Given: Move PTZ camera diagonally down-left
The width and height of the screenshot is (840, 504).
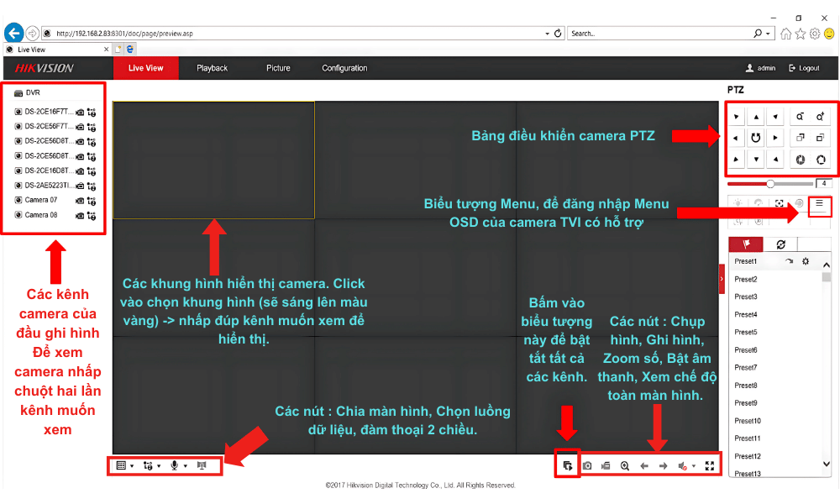Looking at the screenshot, I should tap(736, 159).
